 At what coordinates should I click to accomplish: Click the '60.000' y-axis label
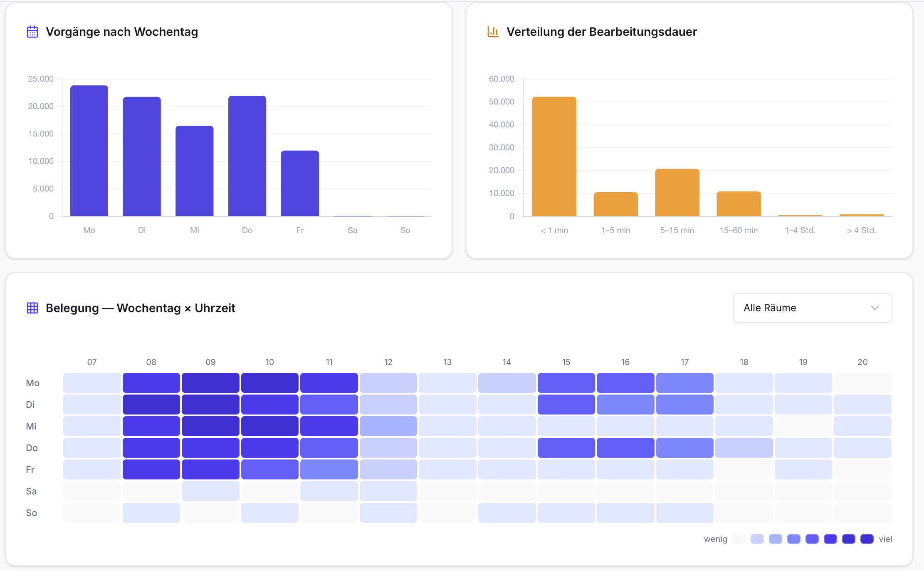click(x=502, y=79)
